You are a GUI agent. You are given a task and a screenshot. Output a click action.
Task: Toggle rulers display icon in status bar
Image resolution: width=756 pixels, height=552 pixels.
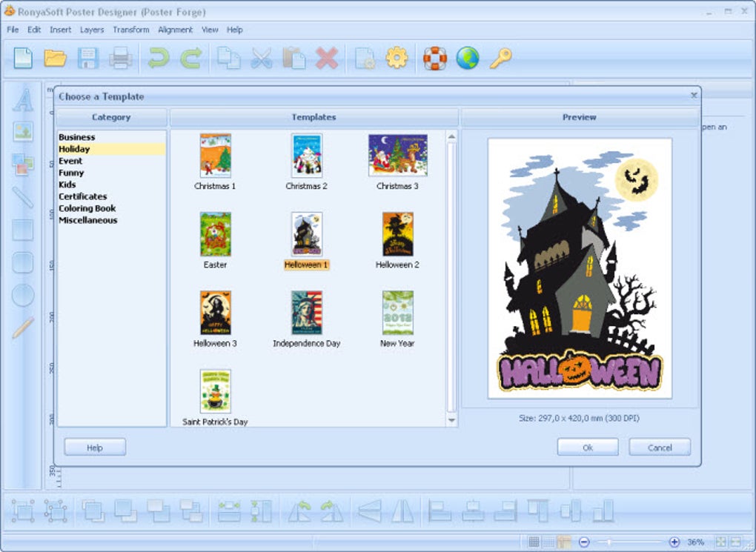(x=564, y=542)
